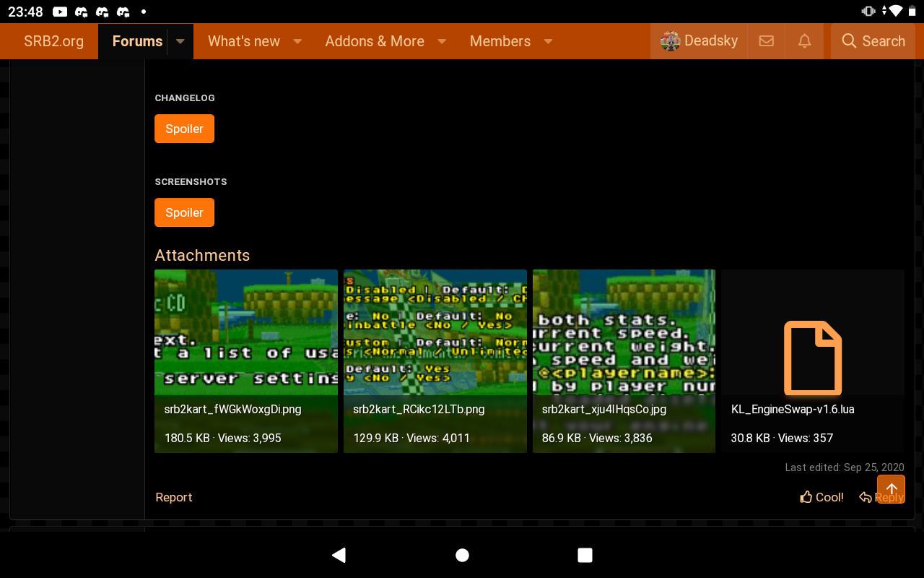Image resolution: width=924 pixels, height=578 pixels.
Task: Download KL_EngineSwap-v1.6.lua file link
Action: (793, 409)
